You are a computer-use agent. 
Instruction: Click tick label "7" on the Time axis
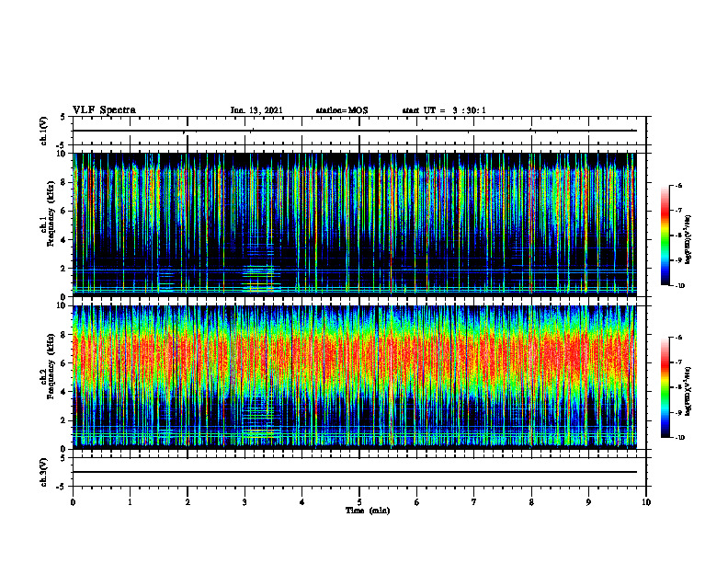(474, 502)
